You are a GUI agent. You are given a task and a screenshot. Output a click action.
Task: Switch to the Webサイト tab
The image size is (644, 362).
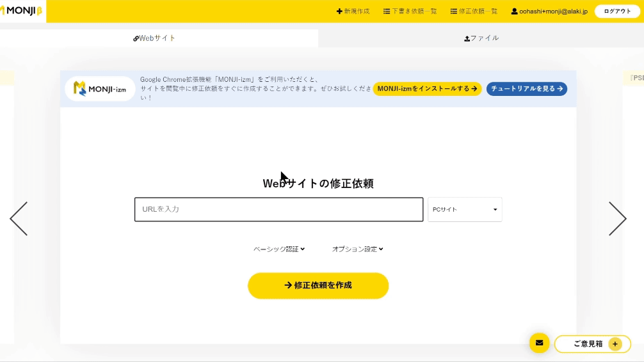pyautogui.click(x=154, y=38)
